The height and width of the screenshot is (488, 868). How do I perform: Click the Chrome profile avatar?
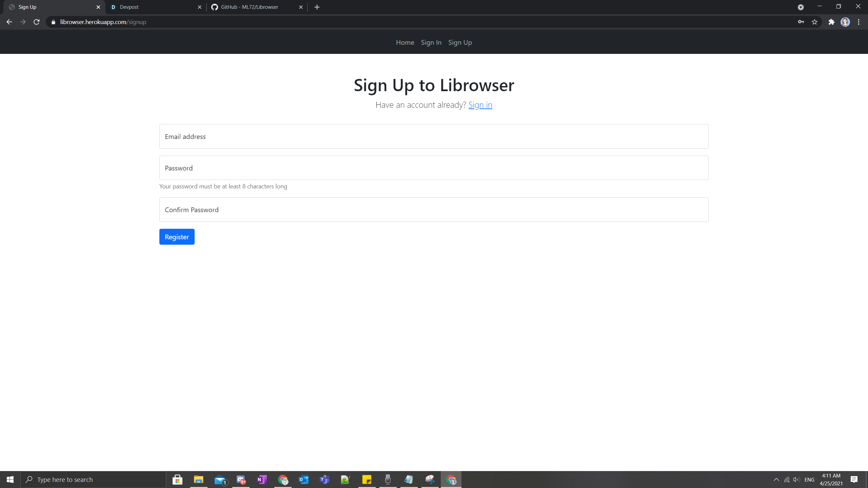click(x=845, y=22)
